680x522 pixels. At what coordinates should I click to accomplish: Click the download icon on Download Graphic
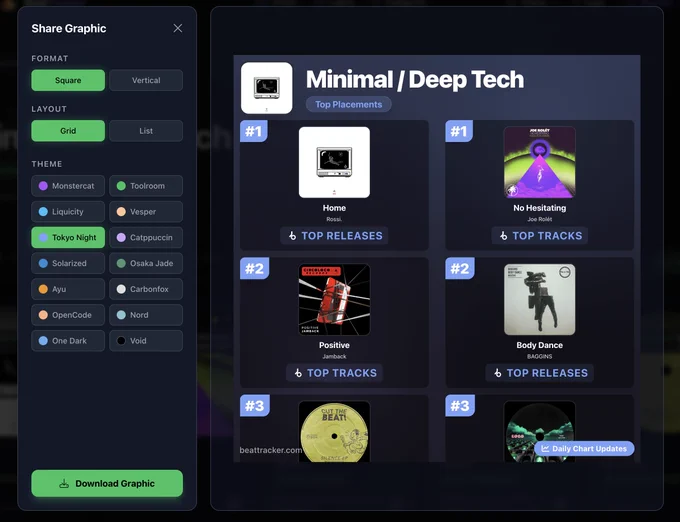tap(64, 483)
